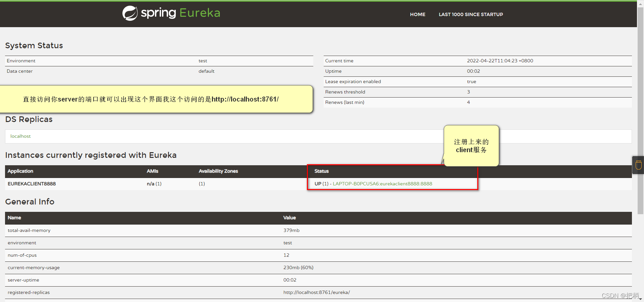Click the Spring Eureka logo
The height and width of the screenshot is (302, 644).
coord(171,13)
